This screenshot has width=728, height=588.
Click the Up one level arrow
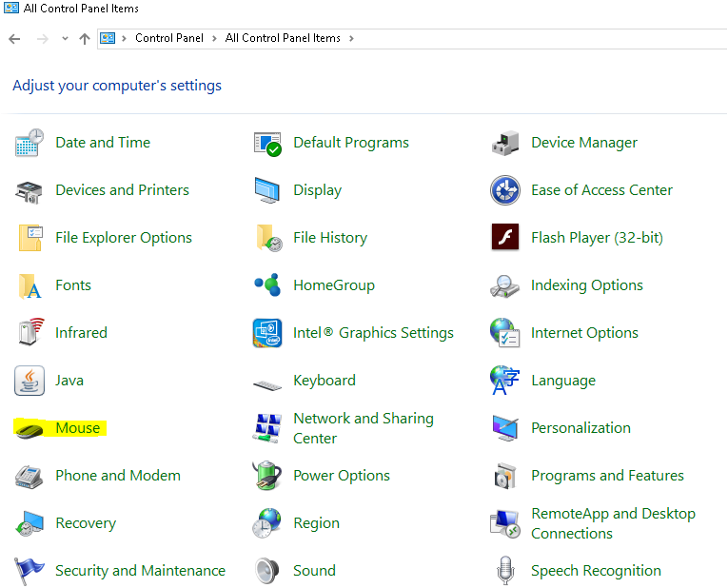click(85, 39)
